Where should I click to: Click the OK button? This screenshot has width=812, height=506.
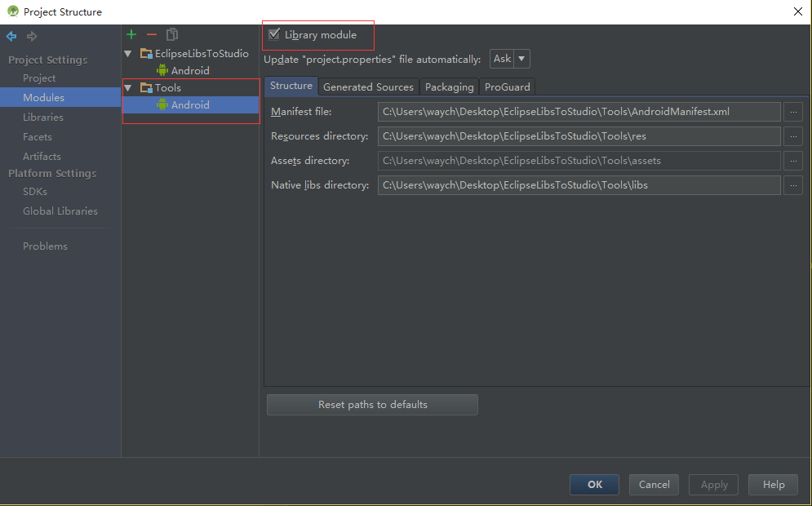594,485
